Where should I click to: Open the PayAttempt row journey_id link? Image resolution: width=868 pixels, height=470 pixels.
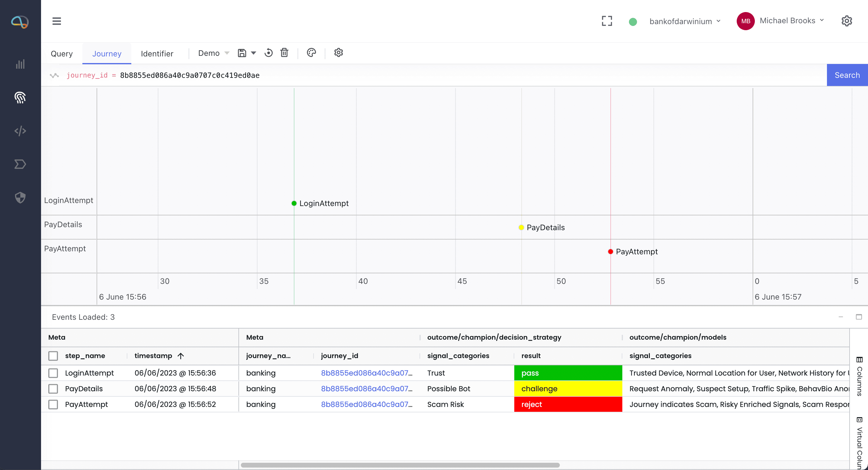pos(366,404)
